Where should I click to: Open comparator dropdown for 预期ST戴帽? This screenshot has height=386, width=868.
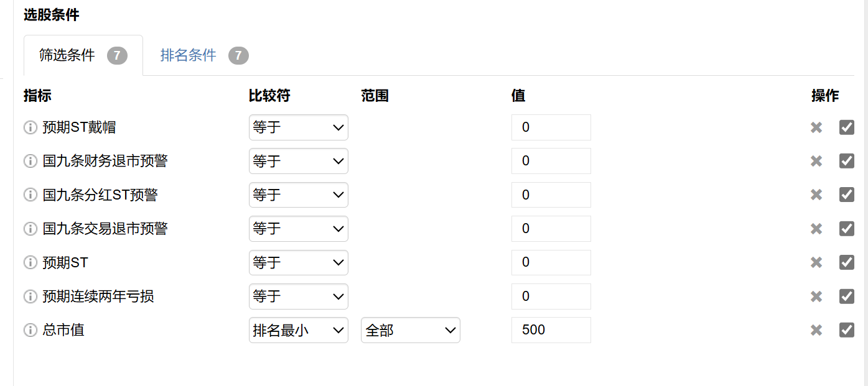tap(298, 127)
